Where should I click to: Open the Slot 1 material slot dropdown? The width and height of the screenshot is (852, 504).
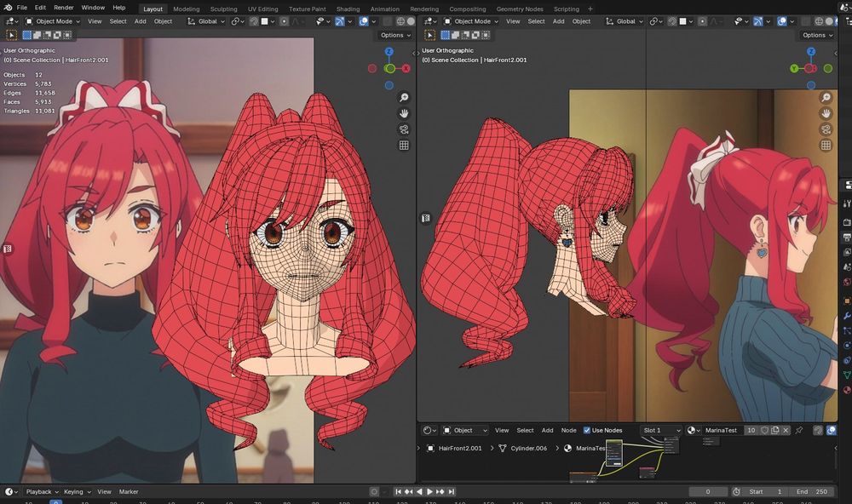[x=661, y=430]
